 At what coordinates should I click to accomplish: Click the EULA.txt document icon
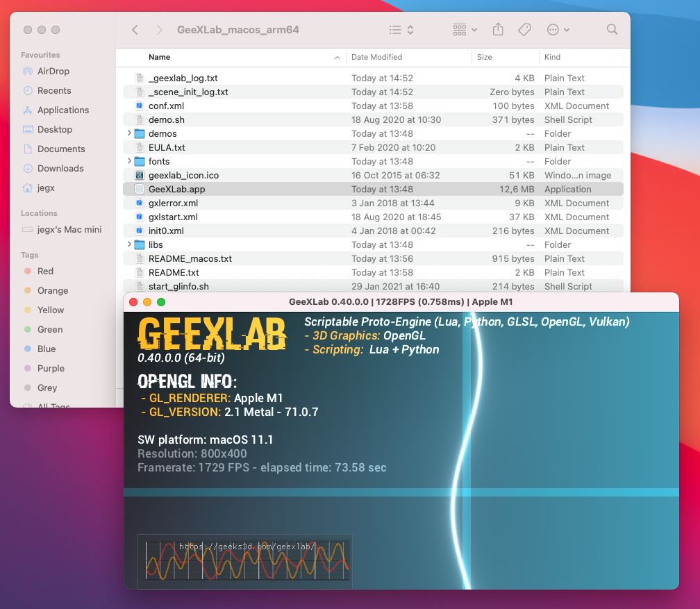pyautogui.click(x=140, y=147)
